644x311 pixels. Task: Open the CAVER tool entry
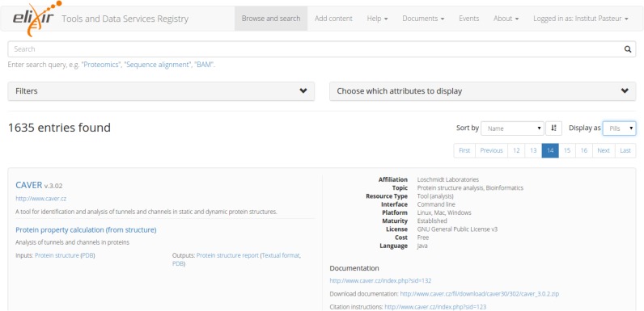[29, 185]
